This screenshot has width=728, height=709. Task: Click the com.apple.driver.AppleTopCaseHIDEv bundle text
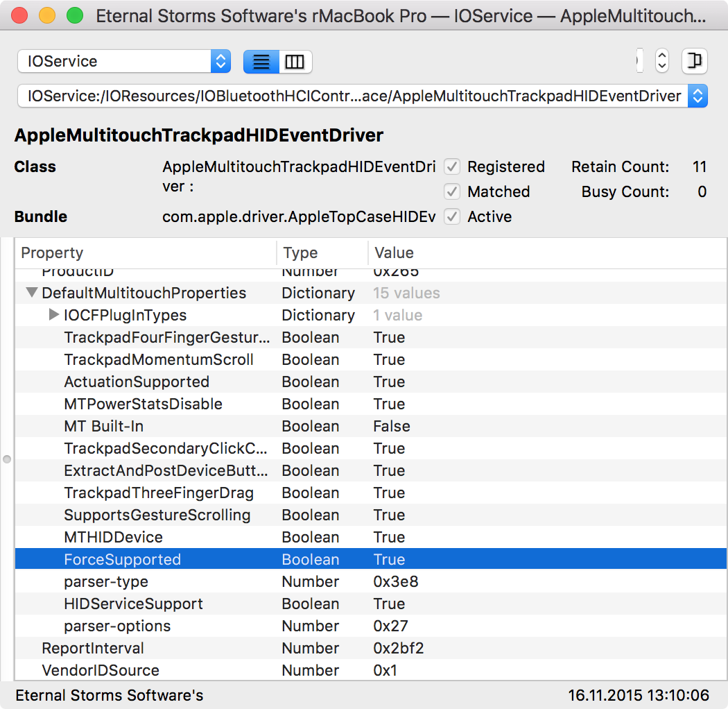[299, 216]
